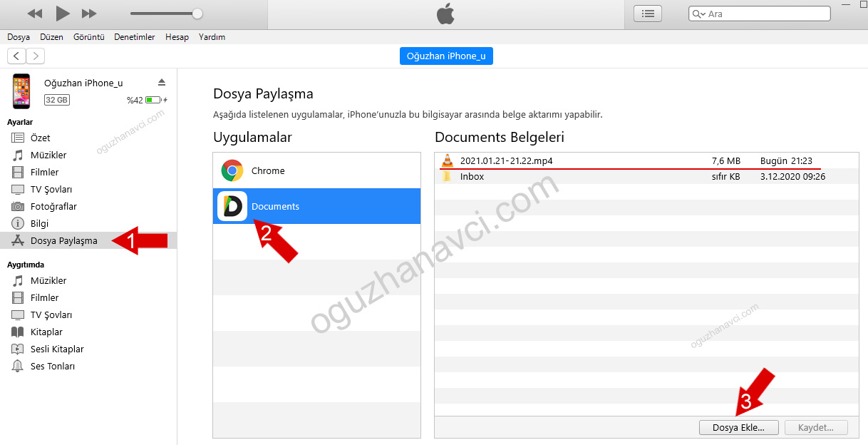The height and width of the screenshot is (445, 868).
Task: Click the film icon beside Filmler under Ayarlar
Action: click(x=18, y=172)
